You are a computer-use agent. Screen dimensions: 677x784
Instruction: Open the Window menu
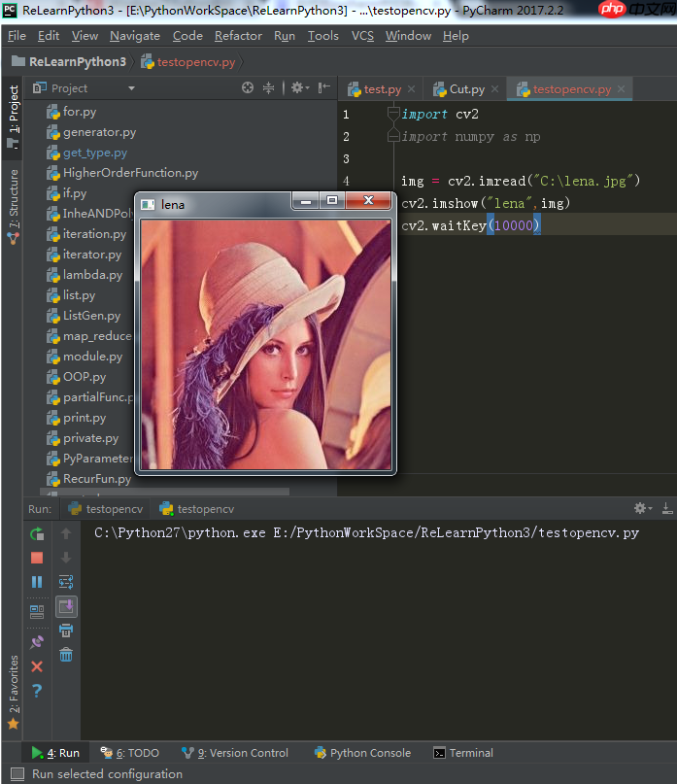[408, 36]
